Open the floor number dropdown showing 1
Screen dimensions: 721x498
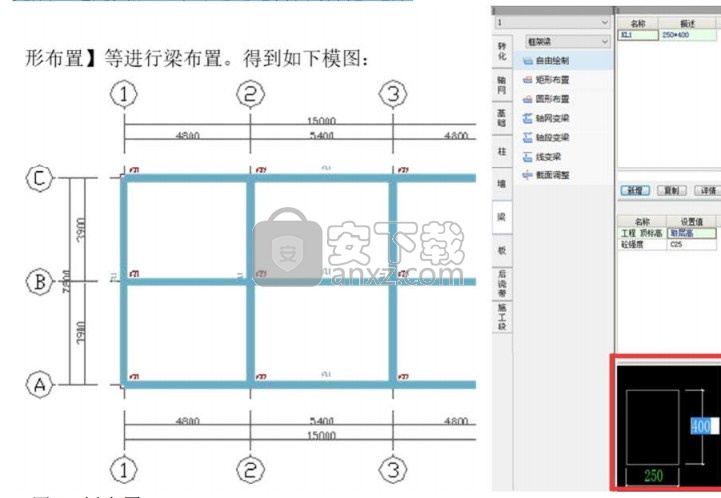pos(553,23)
